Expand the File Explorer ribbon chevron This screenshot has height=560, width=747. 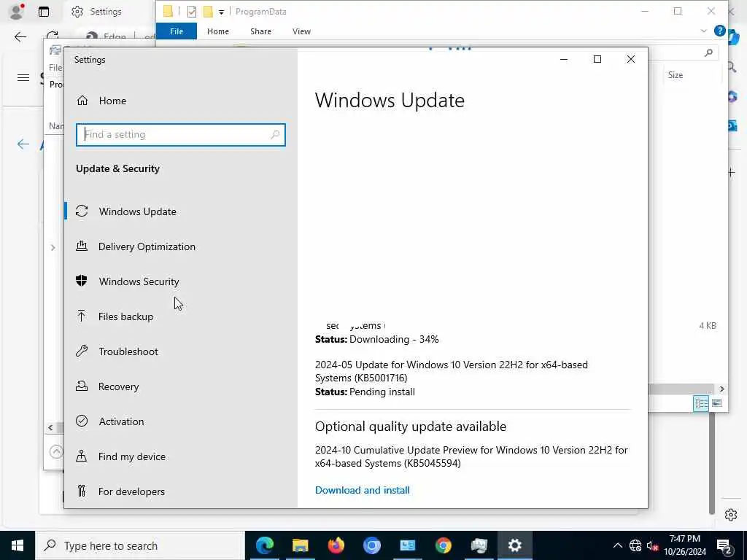click(x=704, y=31)
